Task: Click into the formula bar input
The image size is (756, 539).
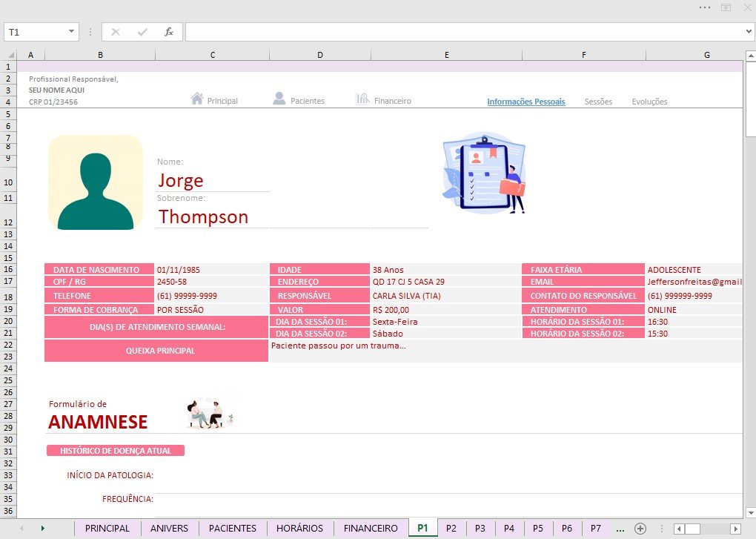Action: coord(464,33)
